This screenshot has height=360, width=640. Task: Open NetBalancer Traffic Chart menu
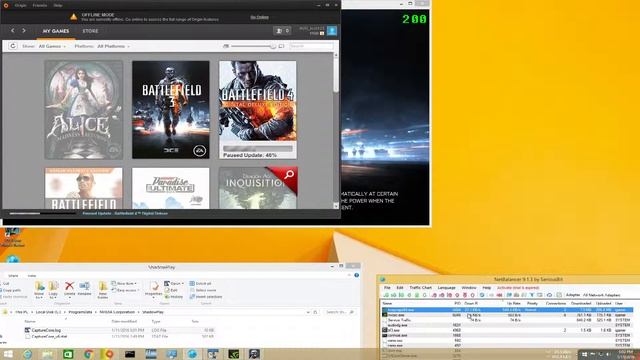420,288
